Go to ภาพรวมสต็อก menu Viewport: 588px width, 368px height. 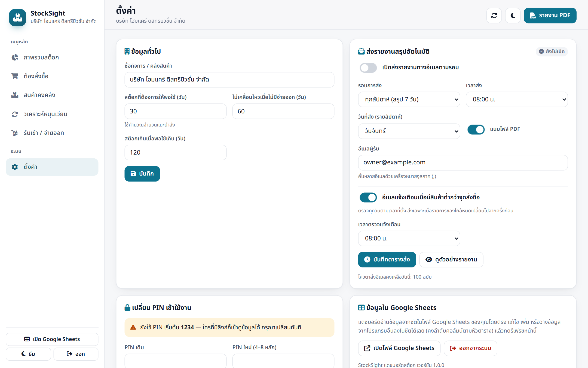pos(52,57)
